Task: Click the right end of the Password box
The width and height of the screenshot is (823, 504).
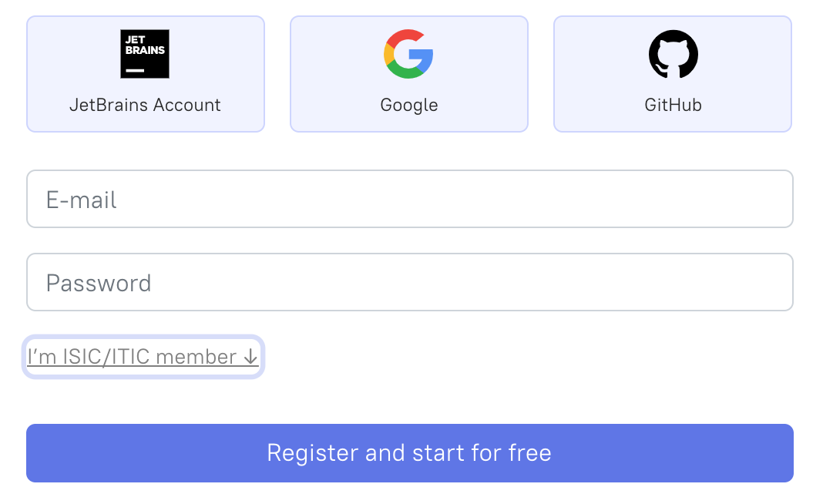Action: [771, 282]
